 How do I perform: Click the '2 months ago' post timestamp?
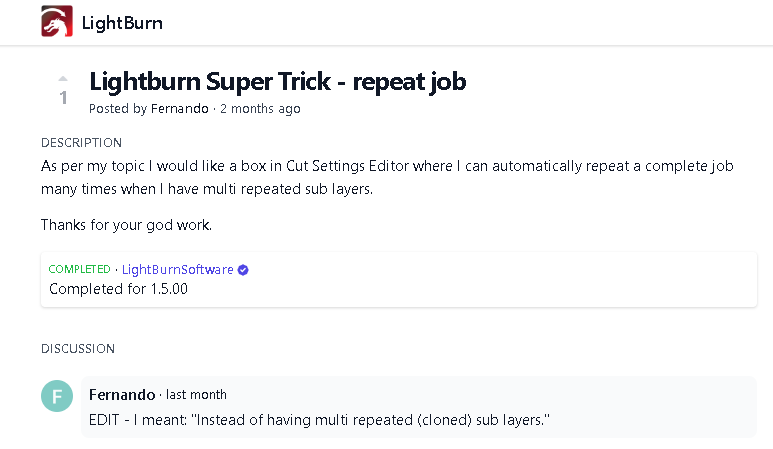pos(260,108)
